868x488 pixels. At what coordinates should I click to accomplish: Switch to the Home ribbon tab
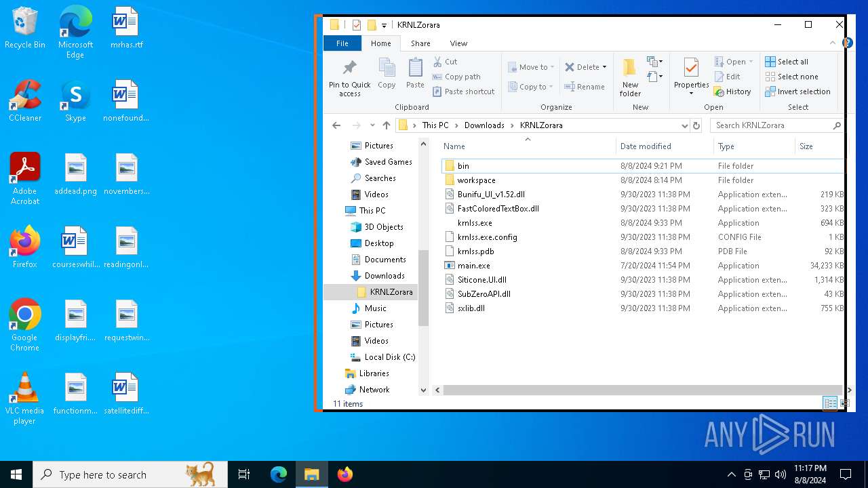(380, 43)
